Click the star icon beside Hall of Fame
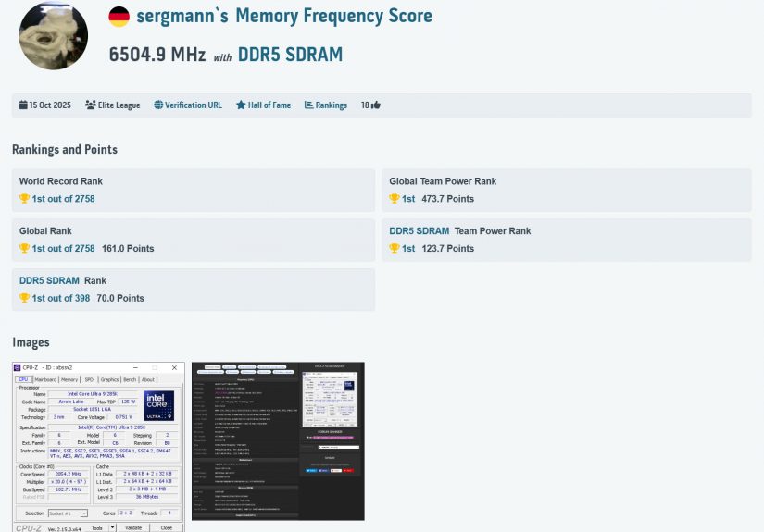764x532 pixels. (x=241, y=105)
